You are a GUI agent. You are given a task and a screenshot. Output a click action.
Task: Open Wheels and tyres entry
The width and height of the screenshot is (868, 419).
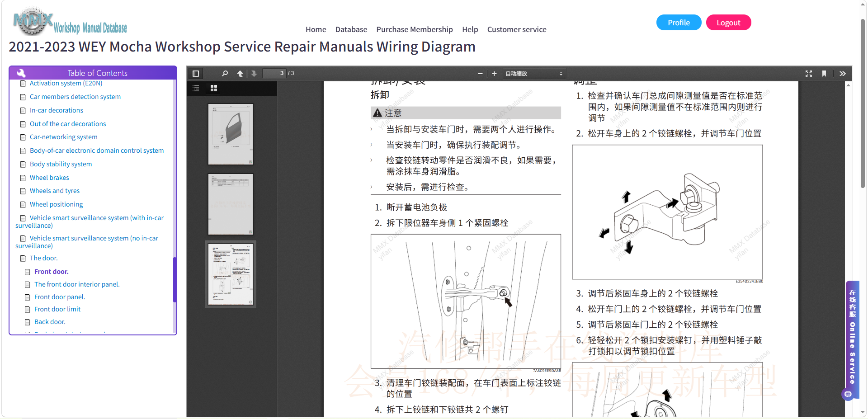coord(55,191)
